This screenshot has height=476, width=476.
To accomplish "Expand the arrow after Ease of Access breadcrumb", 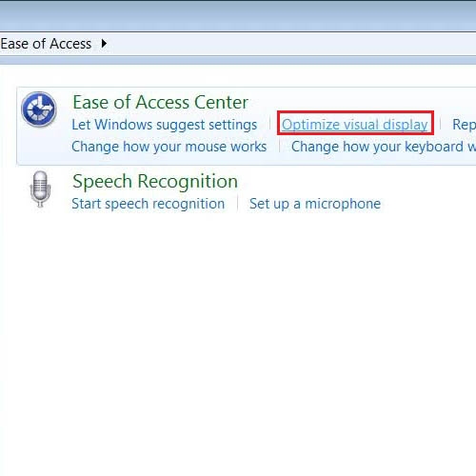I will point(104,43).
